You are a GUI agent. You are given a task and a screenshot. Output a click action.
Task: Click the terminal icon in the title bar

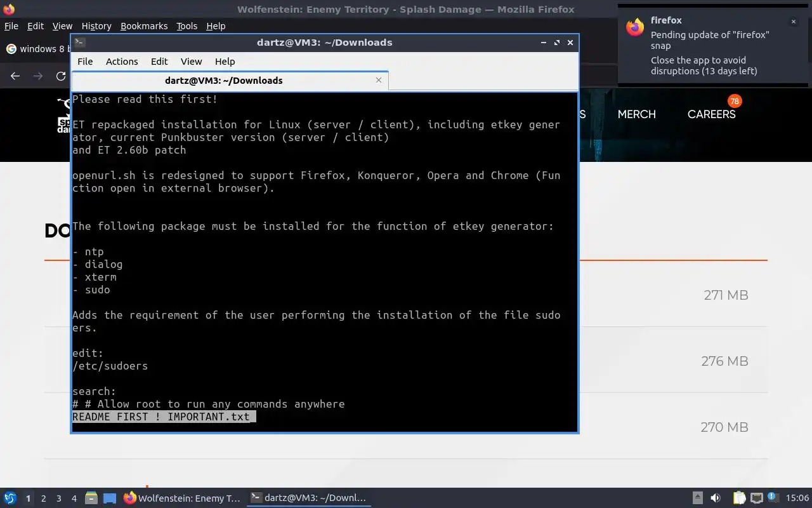tap(79, 43)
